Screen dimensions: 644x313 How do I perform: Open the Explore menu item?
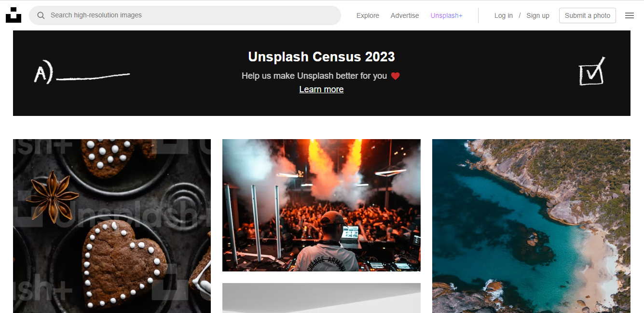[368, 15]
